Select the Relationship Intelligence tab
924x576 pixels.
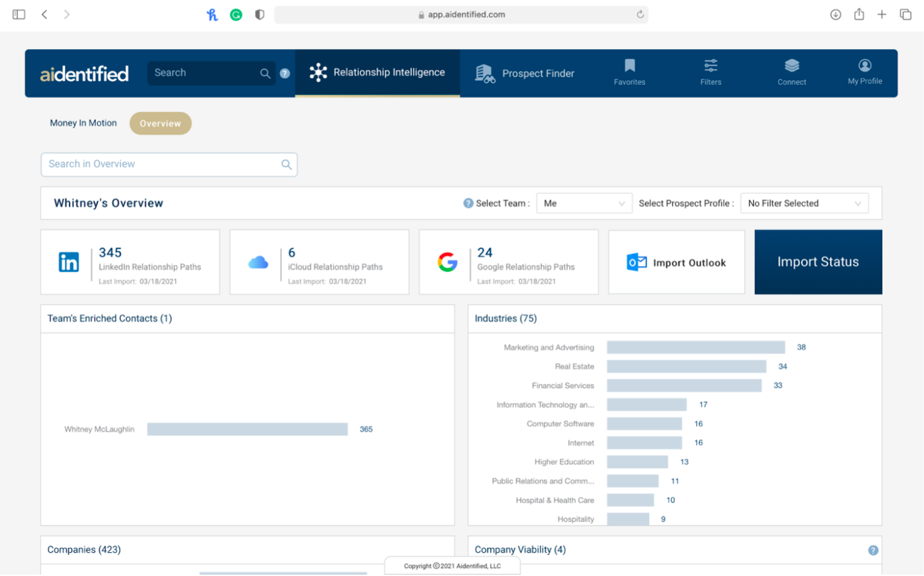(x=378, y=73)
